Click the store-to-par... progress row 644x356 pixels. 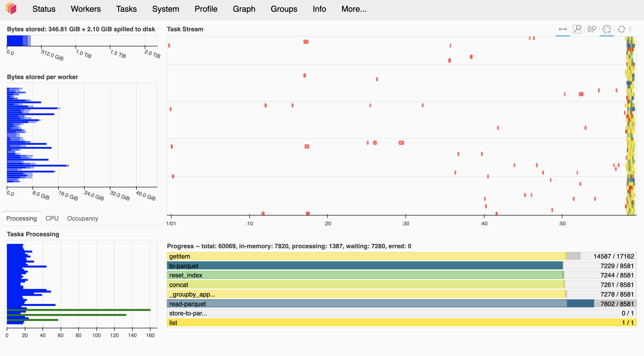click(x=402, y=313)
